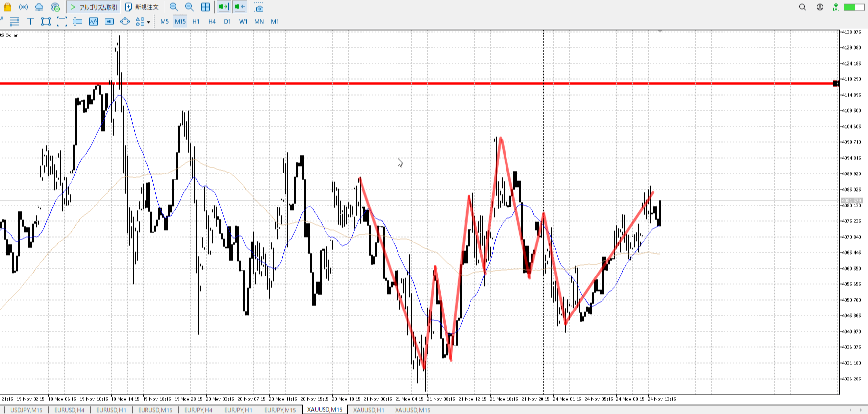
Task: Open the account profile icon
Action: [820, 7]
